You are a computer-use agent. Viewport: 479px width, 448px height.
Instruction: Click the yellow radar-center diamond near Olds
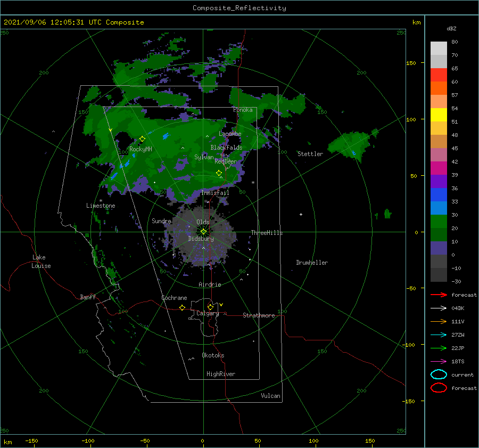click(203, 232)
